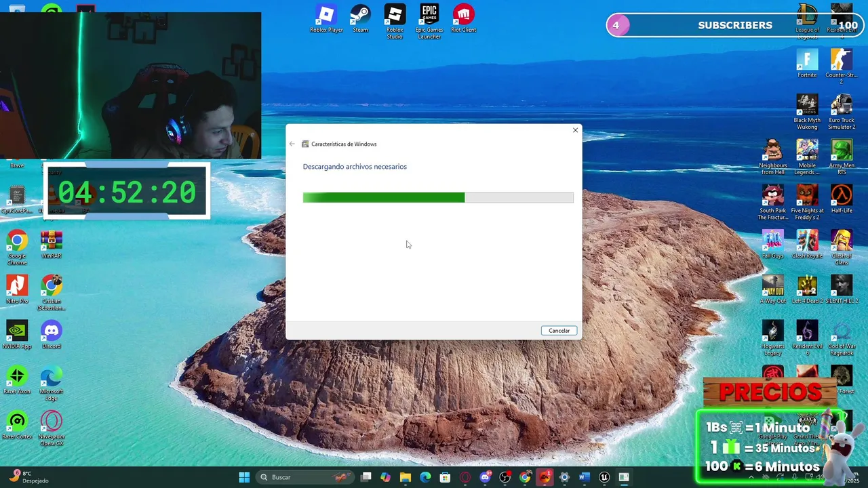
Task: Select Left 4 Dead 2 desktop icon
Action: [807, 290]
